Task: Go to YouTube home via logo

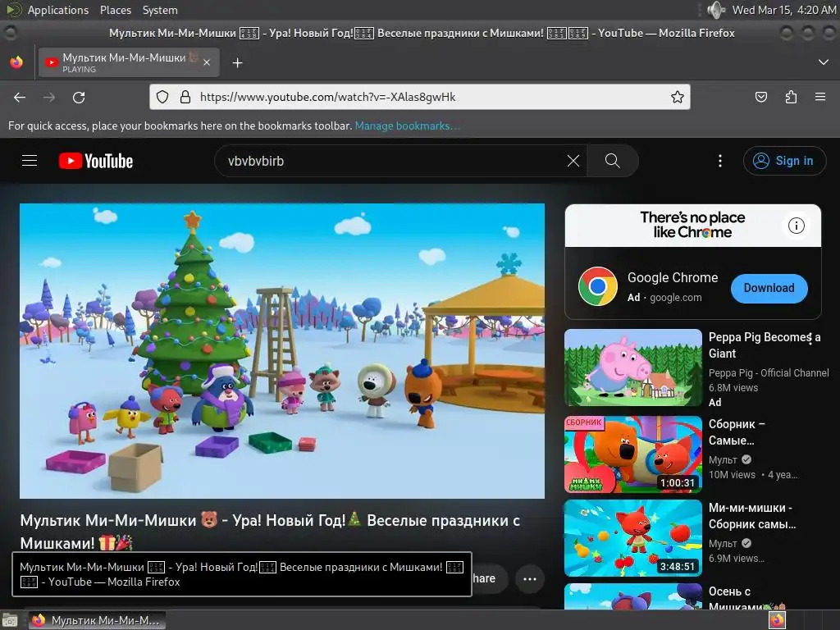Action: click(x=96, y=161)
